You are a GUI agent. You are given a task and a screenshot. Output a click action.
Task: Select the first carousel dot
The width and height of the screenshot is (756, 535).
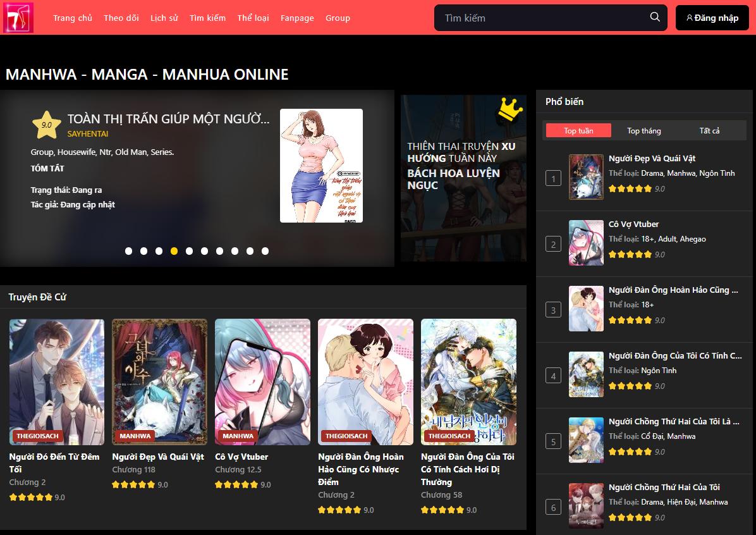128,251
